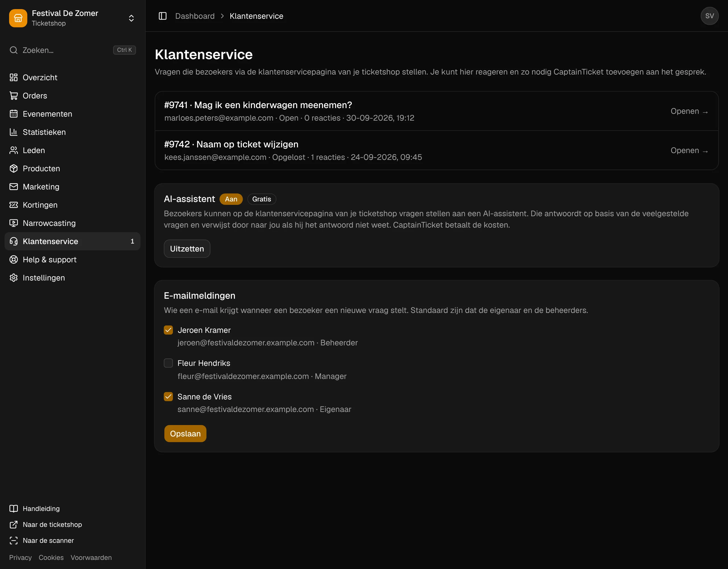Click the Producten box icon
The image size is (728, 569).
pyautogui.click(x=14, y=168)
